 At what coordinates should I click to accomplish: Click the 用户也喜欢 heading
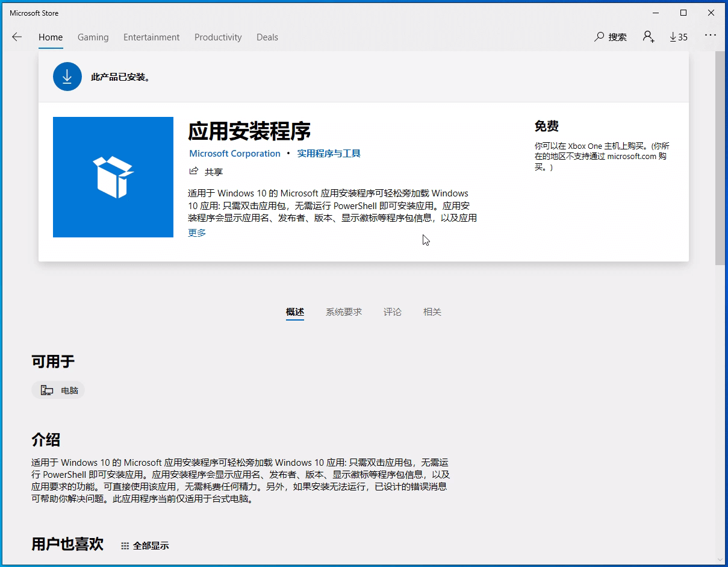click(x=67, y=544)
